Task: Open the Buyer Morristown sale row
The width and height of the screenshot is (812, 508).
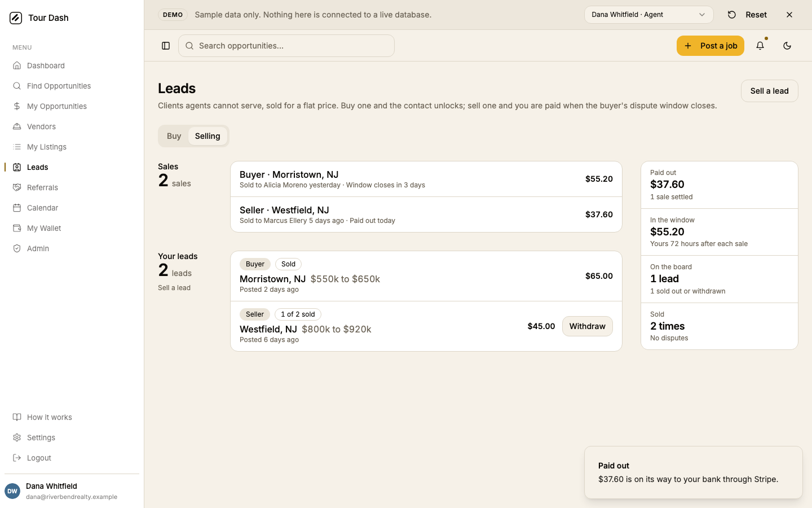Action: (x=426, y=179)
